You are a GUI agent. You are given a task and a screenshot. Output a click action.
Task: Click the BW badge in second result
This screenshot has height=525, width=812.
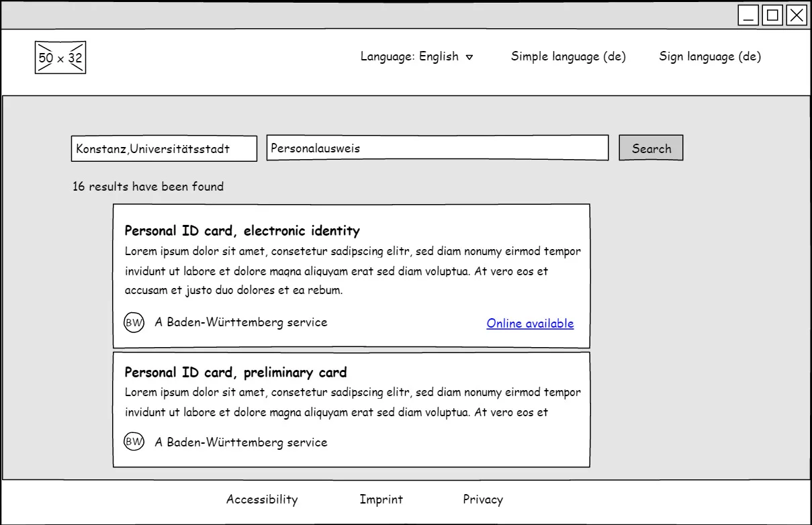click(134, 441)
